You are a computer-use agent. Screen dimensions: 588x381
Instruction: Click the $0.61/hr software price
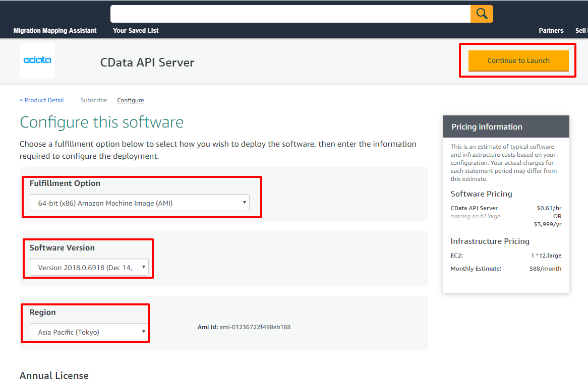(549, 208)
